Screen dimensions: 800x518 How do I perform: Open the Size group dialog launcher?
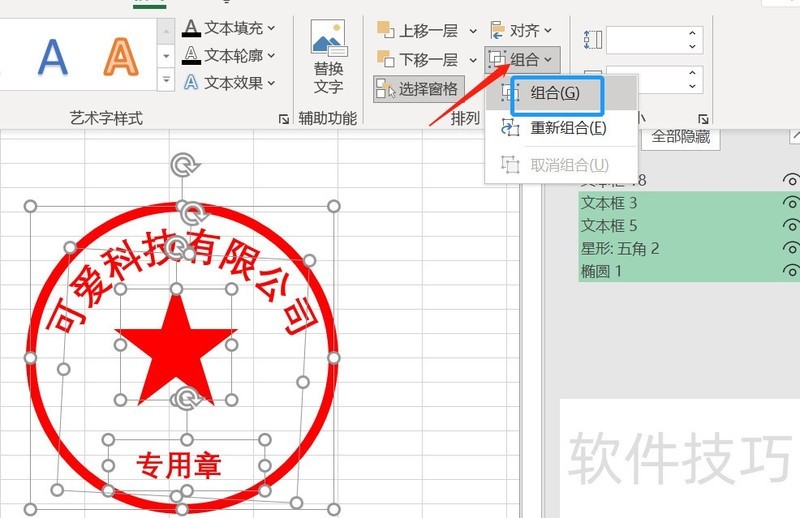(703, 119)
